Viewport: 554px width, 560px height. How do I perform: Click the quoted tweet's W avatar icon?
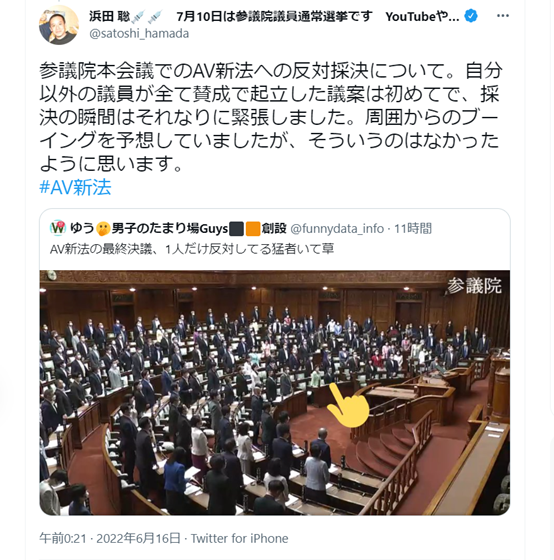click(58, 228)
